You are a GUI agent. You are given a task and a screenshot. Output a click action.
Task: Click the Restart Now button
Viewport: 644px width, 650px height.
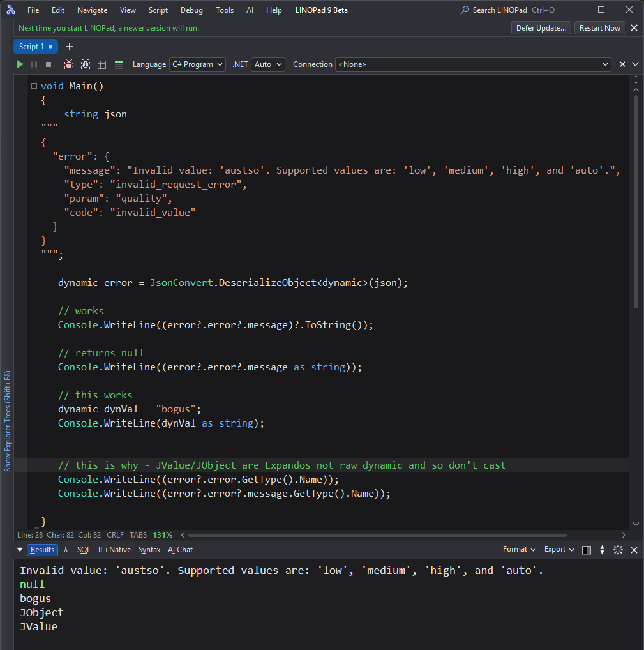pyautogui.click(x=600, y=27)
